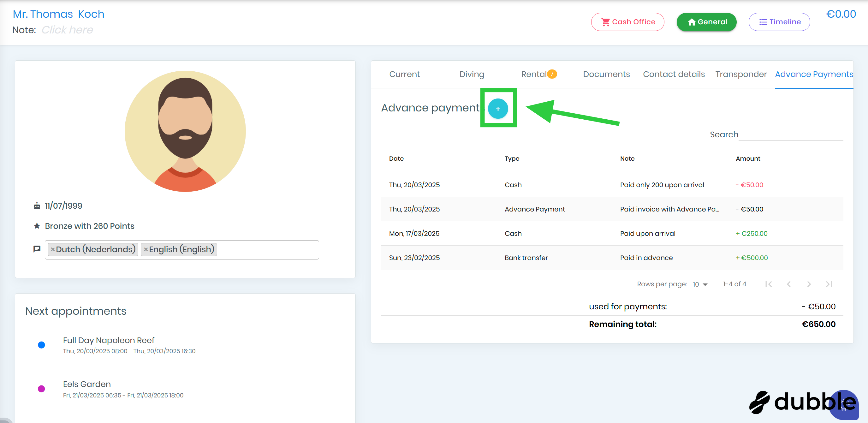Screen dimensions: 868x423
Task: Click the plus button to add advance payment
Action: [498, 109]
